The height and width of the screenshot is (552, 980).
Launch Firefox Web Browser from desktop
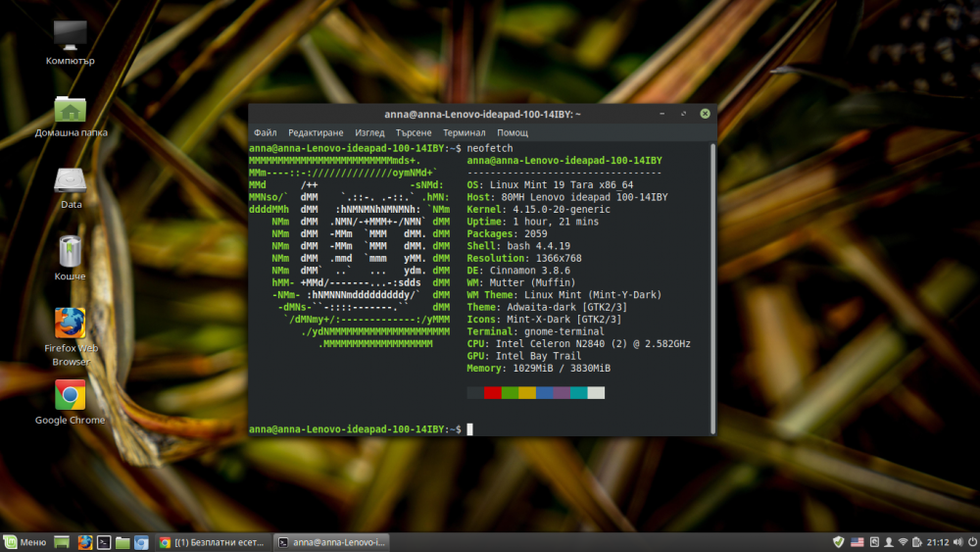pos(71,336)
